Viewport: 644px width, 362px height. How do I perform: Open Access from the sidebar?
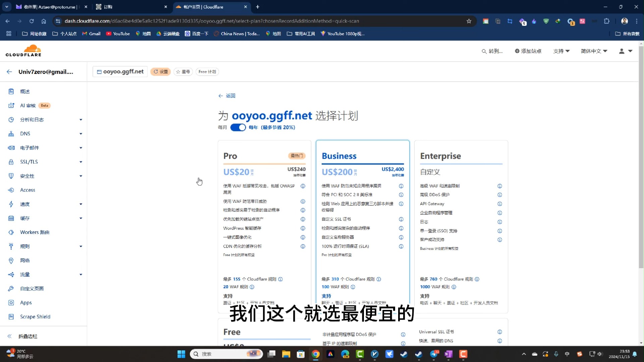pos(28,190)
